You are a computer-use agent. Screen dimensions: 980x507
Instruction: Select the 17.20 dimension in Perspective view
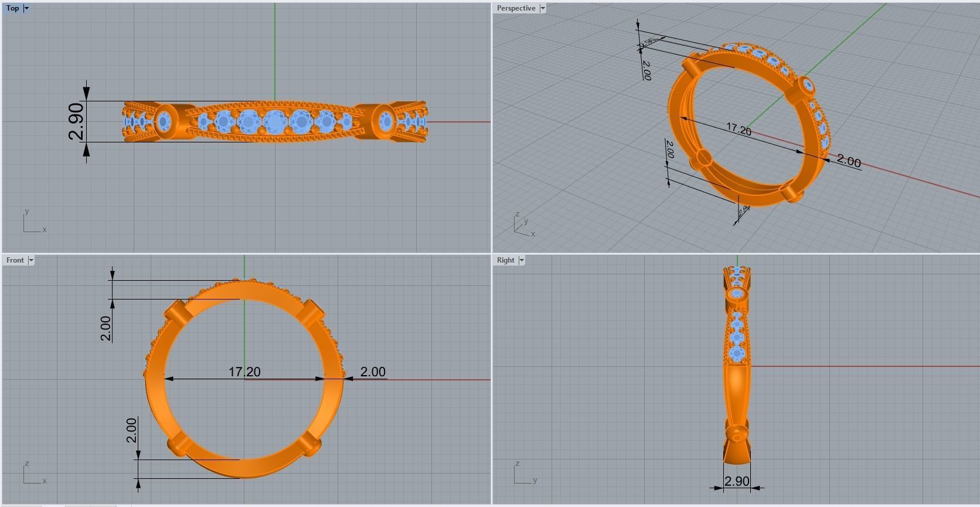tap(739, 129)
